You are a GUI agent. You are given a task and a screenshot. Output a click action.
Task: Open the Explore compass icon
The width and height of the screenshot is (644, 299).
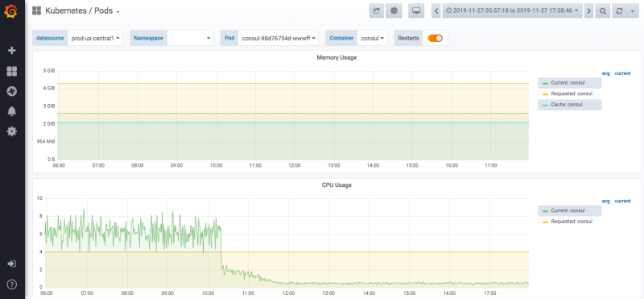[12, 91]
